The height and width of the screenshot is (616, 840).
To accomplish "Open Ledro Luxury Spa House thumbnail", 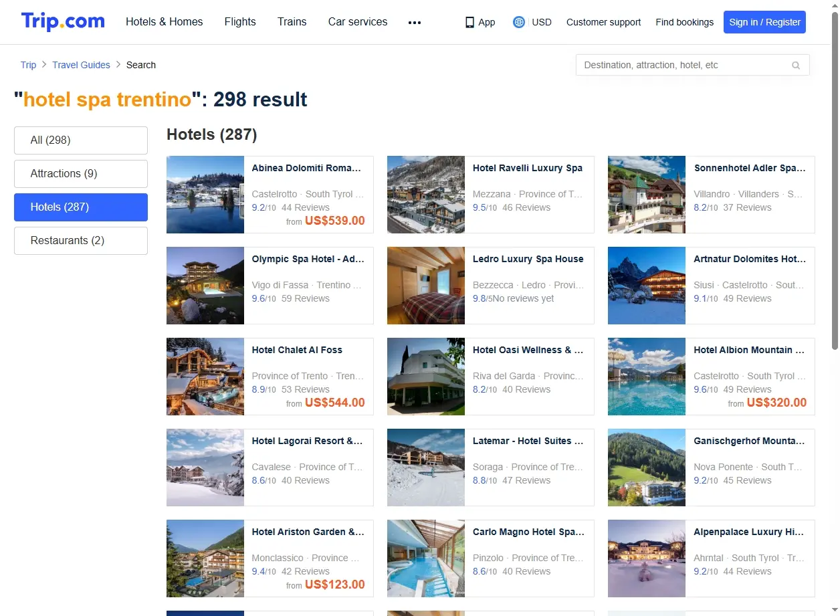I will pos(426,286).
